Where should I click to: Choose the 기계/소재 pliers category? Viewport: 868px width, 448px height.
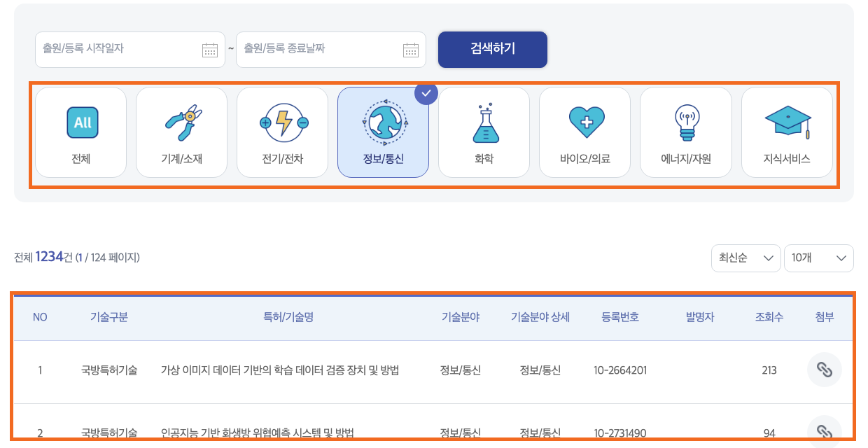(181, 132)
